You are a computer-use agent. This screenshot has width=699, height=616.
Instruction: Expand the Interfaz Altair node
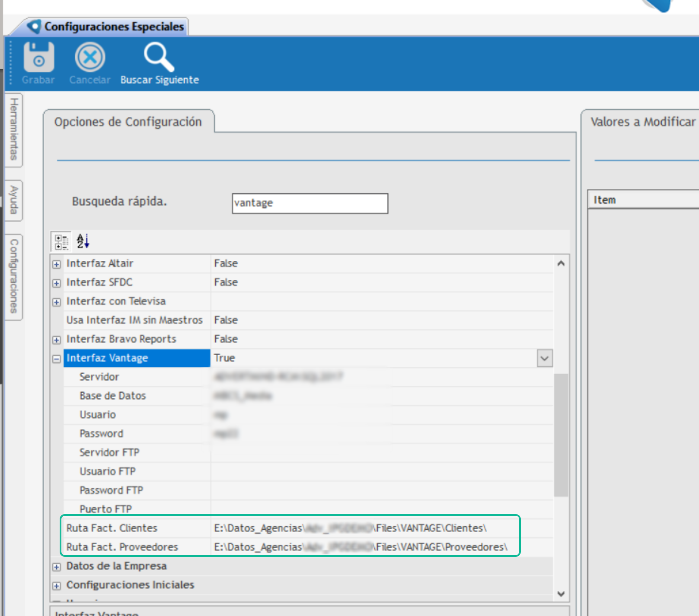57,264
